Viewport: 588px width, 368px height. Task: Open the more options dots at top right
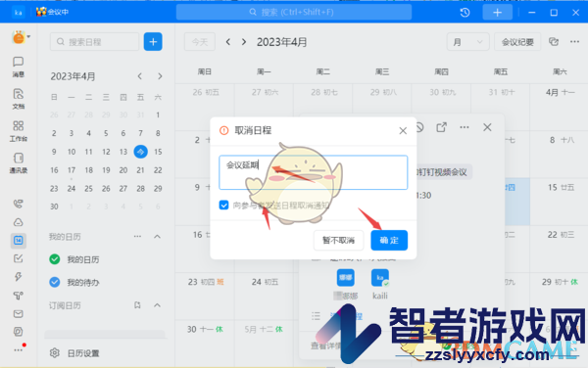574,41
